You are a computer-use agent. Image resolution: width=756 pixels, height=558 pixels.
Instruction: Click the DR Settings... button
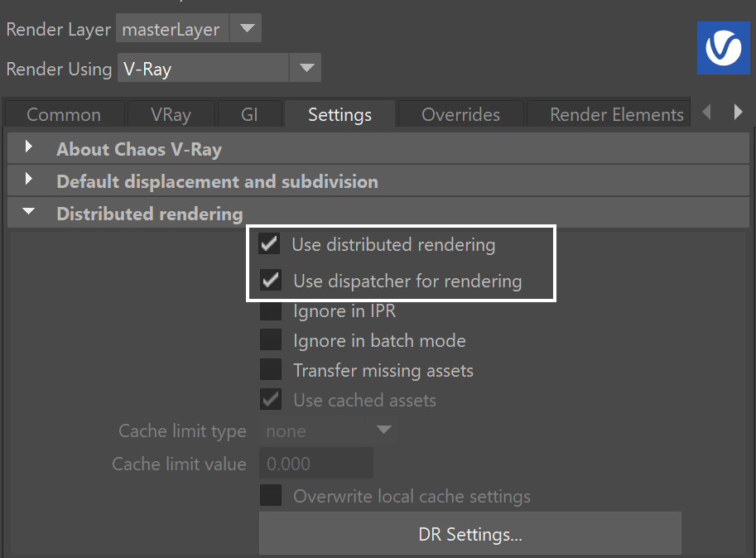(470, 533)
